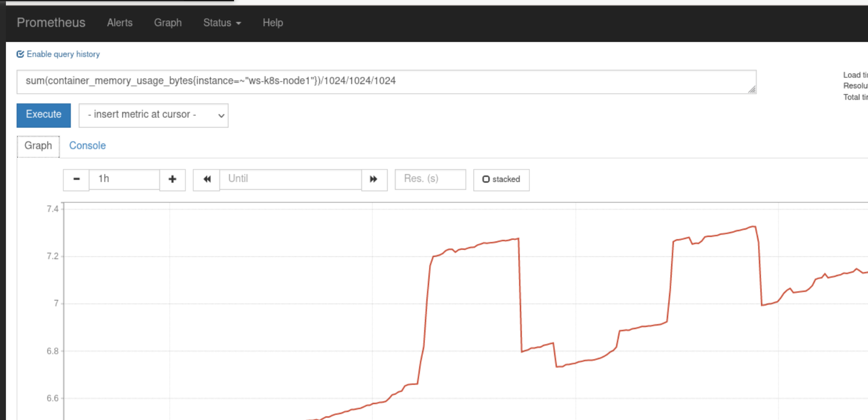Grab the expression box resize handle

pyautogui.click(x=752, y=89)
